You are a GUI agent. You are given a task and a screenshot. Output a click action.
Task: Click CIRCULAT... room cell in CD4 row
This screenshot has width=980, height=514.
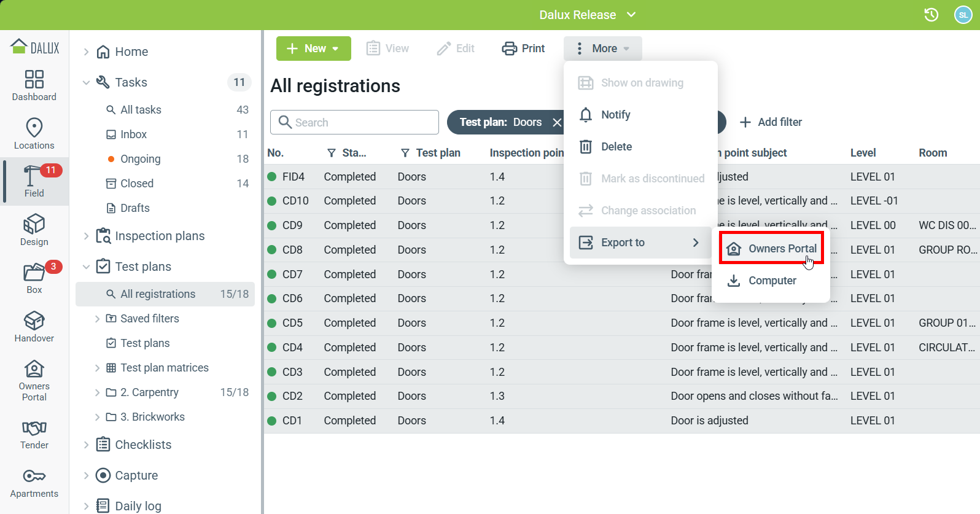pos(947,348)
